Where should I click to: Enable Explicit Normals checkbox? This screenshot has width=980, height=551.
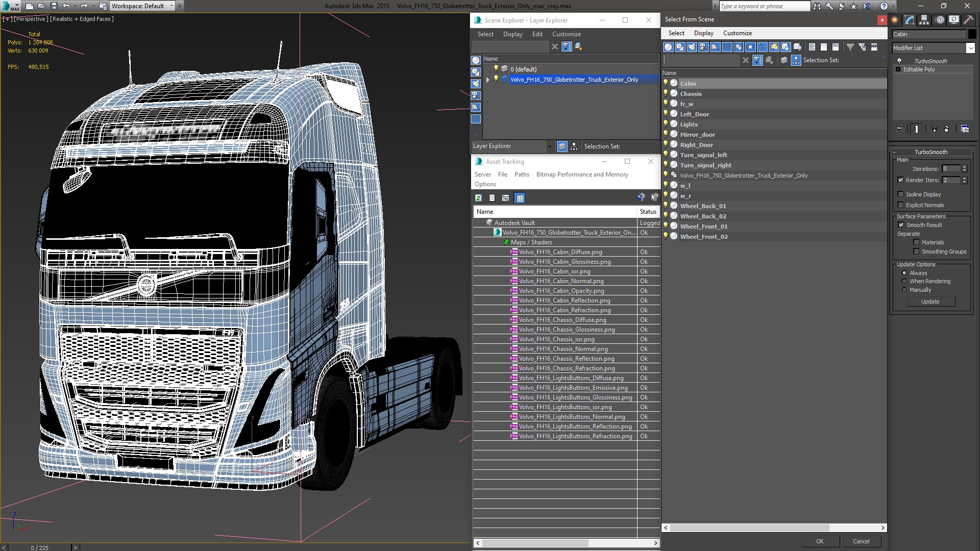[901, 205]
